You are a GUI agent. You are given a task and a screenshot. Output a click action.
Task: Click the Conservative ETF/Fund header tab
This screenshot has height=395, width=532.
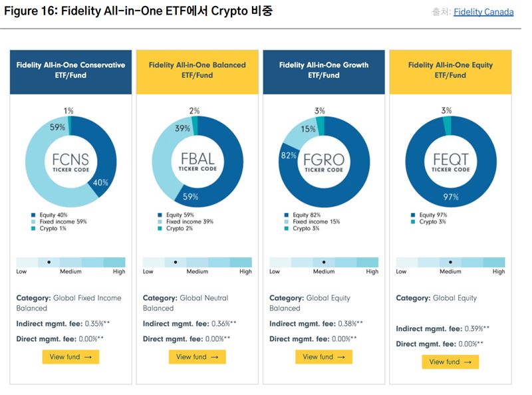70,70
